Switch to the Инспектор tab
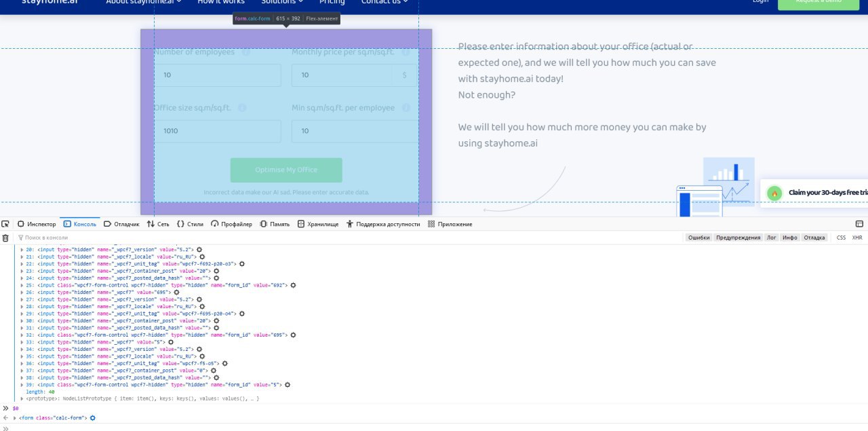Image resolution: width=868 pixels, height=431 pixels. (x=37, y=224)
